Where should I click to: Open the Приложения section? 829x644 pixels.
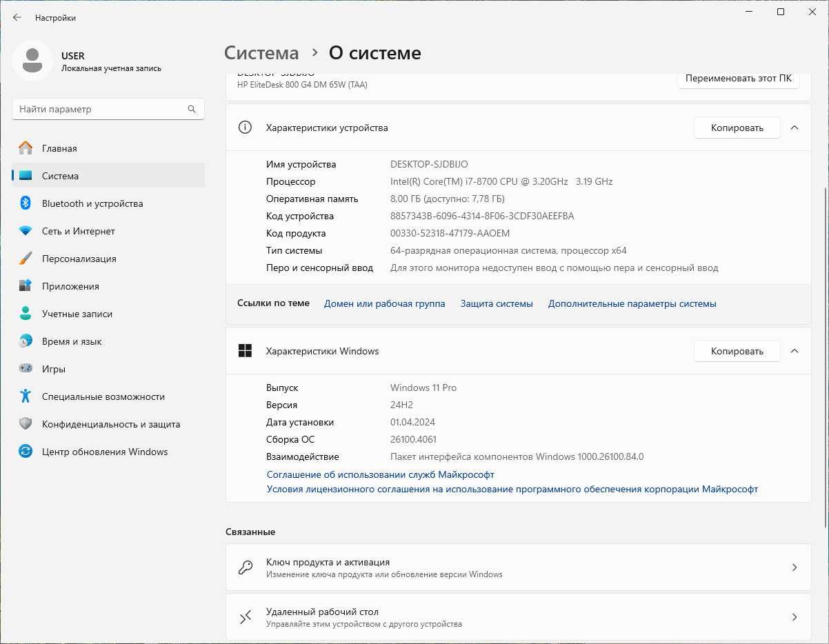[108, 286]
